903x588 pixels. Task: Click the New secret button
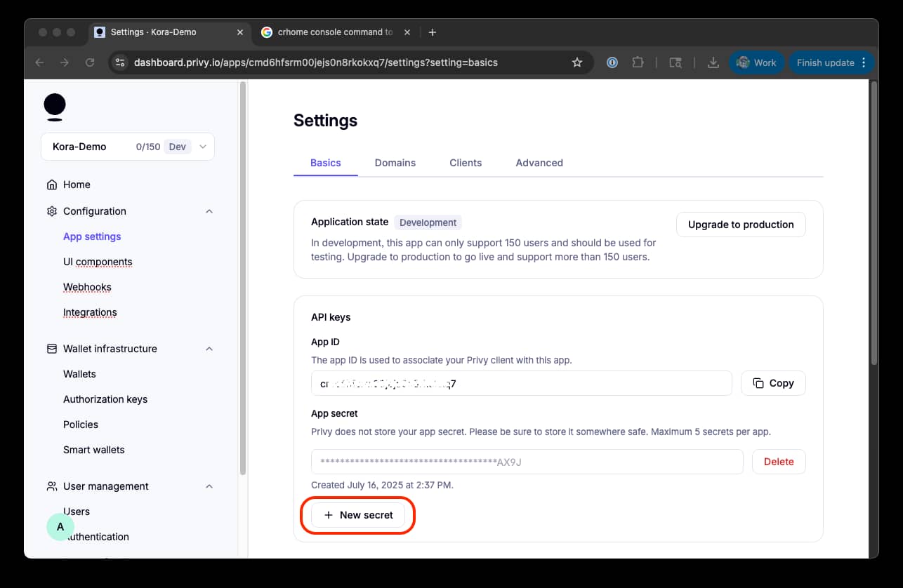[358, 515]
